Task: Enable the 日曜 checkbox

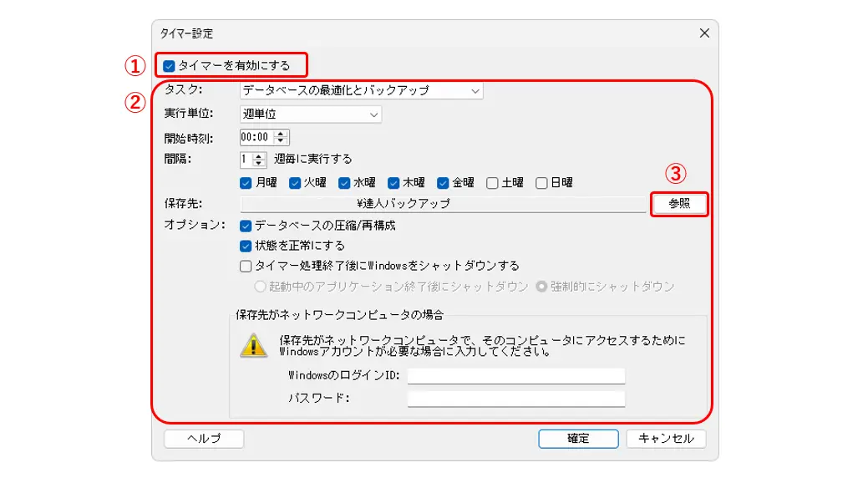Action: [x=541, y=183]
